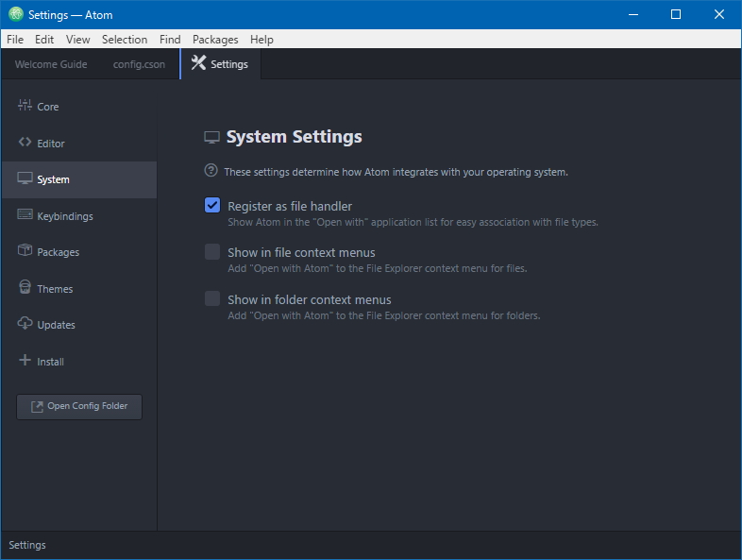Click the Install plus icon
Screen dimensions: 742x560
coord(25,360)
